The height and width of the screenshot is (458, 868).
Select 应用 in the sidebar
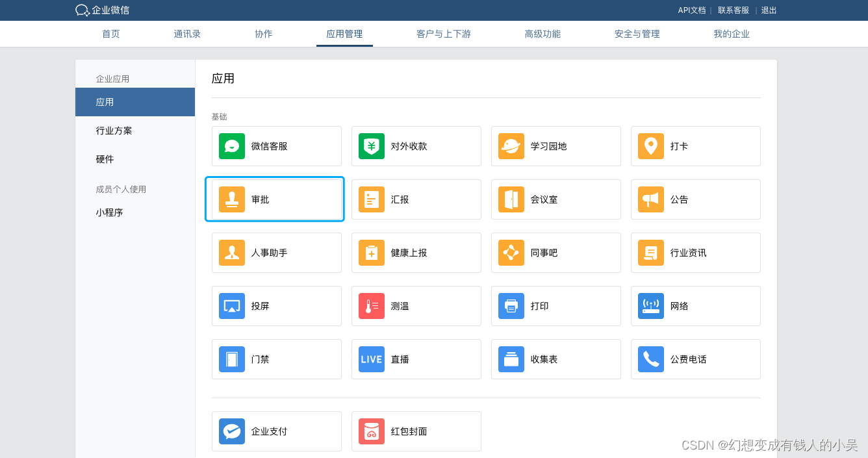[135, 102]
